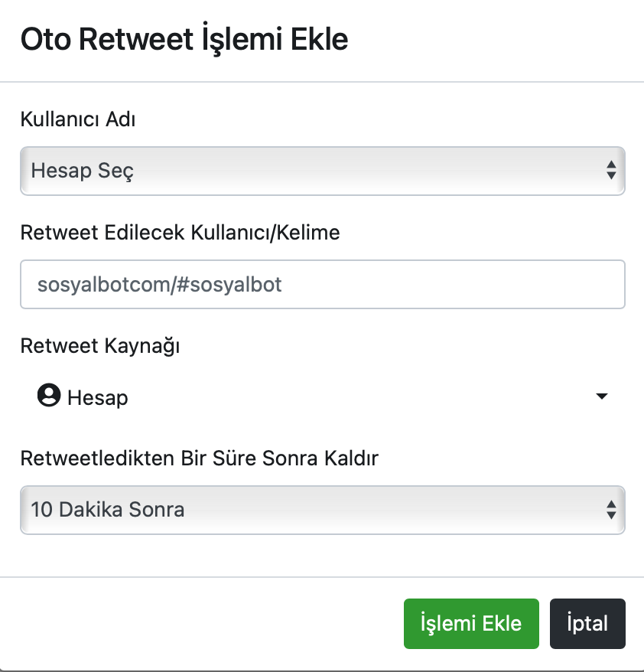
Task: Open the Hesap Seç account dropdown
Action: 323,171
